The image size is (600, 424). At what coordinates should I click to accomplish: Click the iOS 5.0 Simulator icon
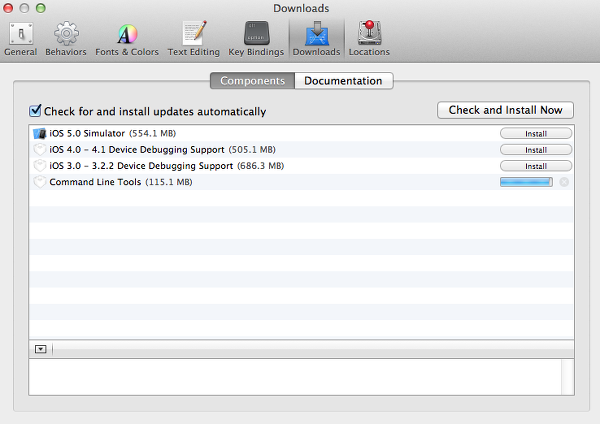39,134
